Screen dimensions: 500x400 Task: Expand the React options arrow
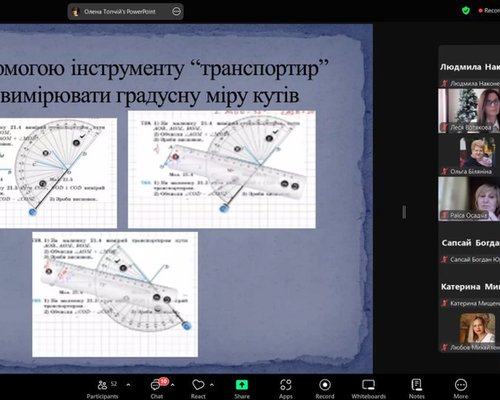pyautogui.click(x=212, y=385)
